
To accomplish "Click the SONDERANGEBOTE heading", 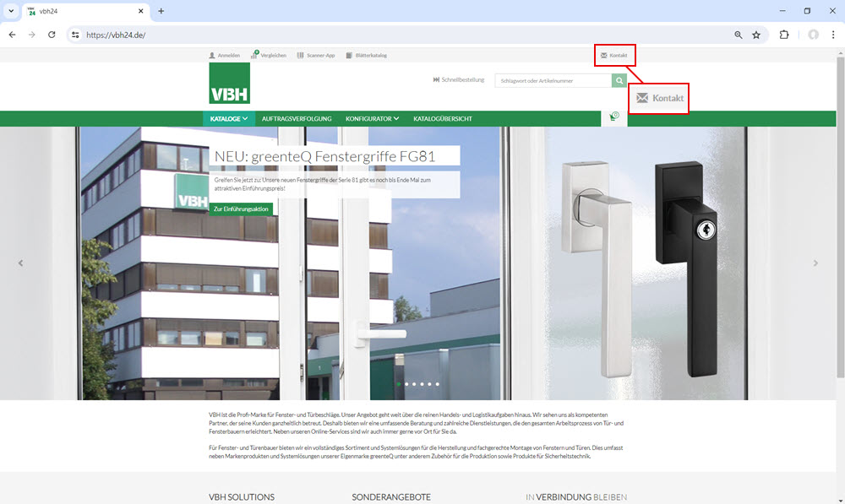I will (x=391, y=497).
